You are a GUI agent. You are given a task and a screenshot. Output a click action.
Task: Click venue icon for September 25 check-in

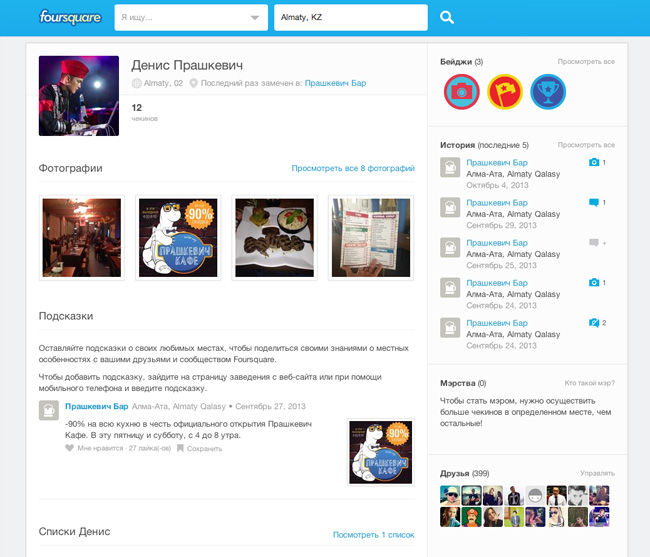pos(450,247)
